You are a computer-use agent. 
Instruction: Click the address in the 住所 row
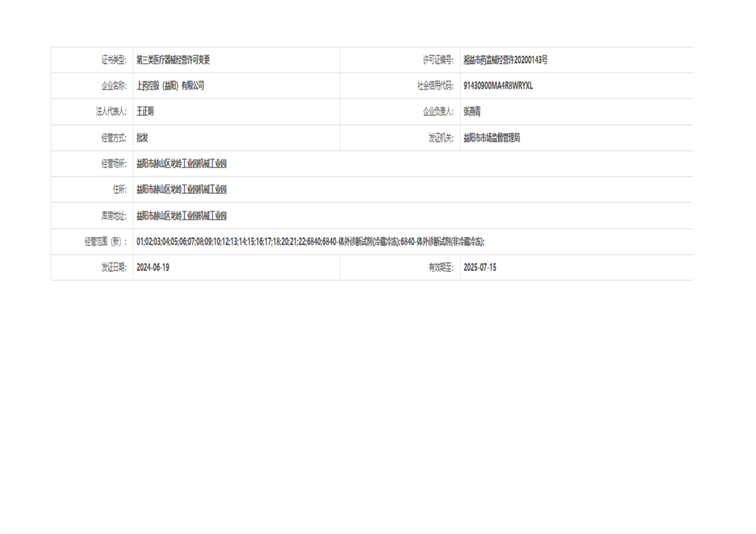[181, 189]
